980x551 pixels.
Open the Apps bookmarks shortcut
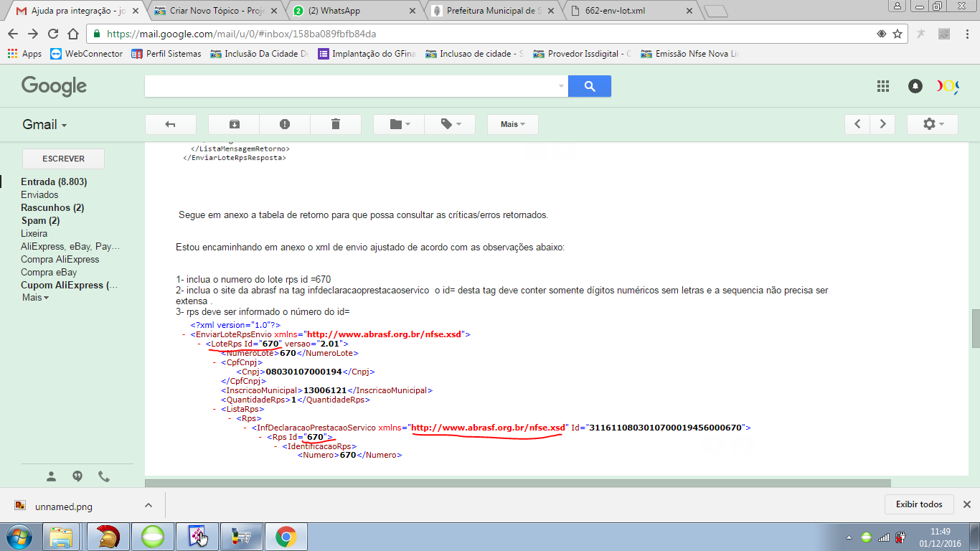(24, 54)
